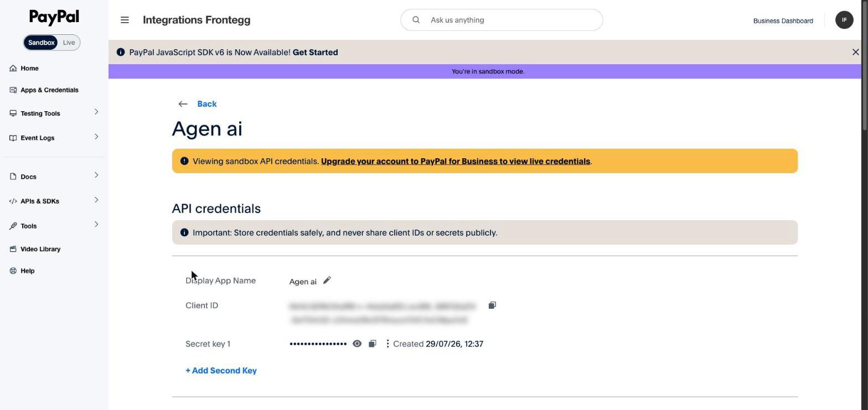This screenshot has width=868, height=410.
Task: Click the Secret key 1 label
Action: click(x=208, y=344)
